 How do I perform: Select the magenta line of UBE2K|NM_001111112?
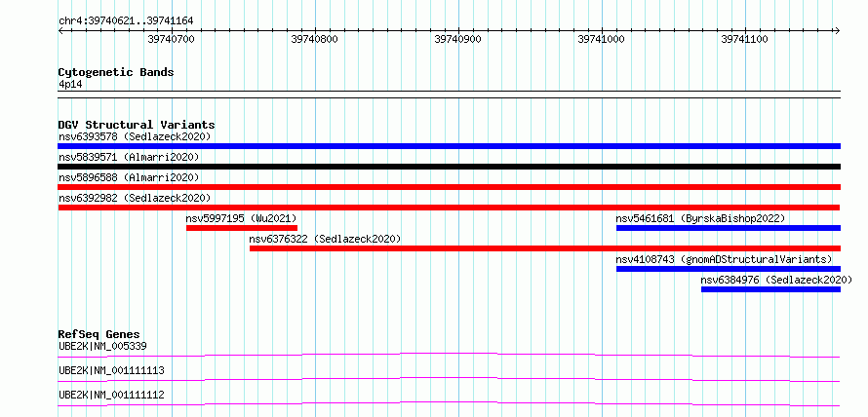(449, 403)
